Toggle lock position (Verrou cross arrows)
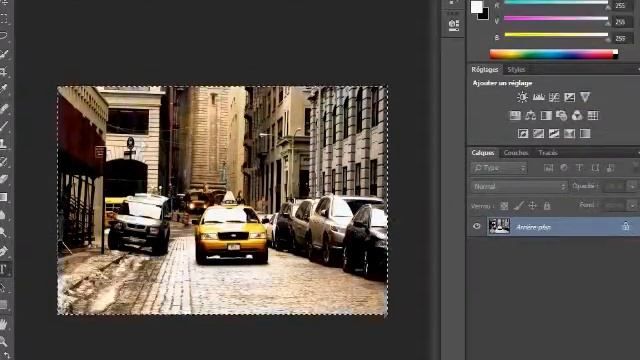 (532, 206)
